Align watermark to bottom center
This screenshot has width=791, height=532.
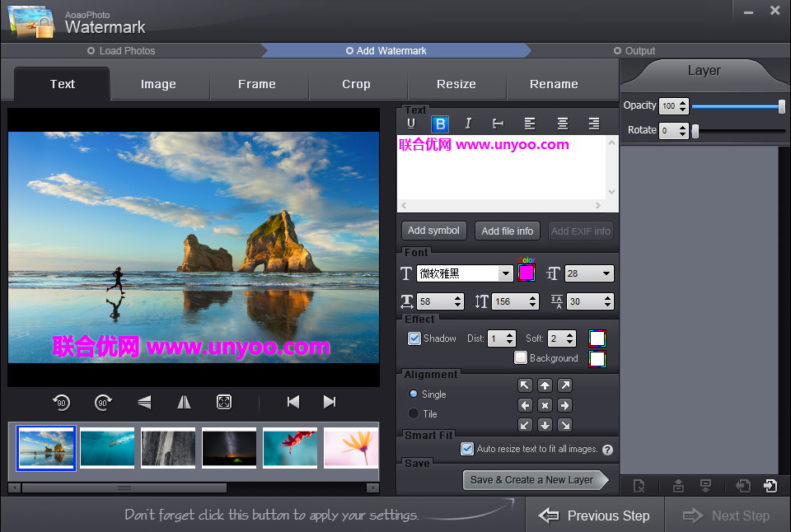545,425
